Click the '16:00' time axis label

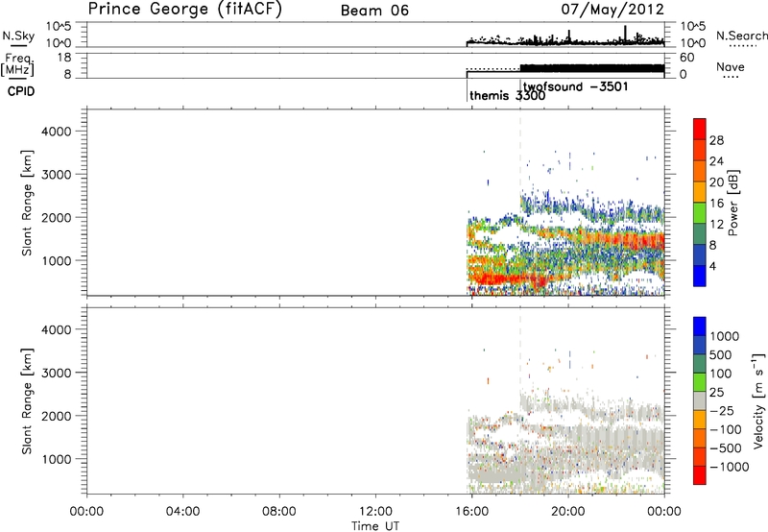click(471, 512)
